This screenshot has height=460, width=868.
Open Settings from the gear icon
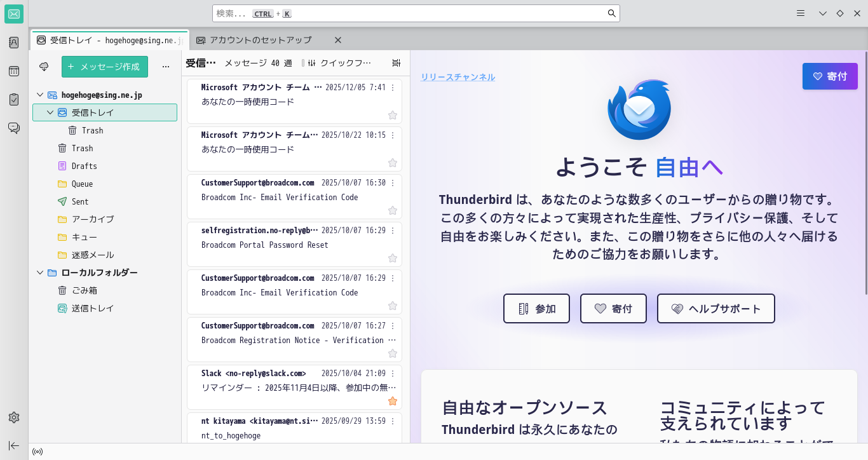14,417
